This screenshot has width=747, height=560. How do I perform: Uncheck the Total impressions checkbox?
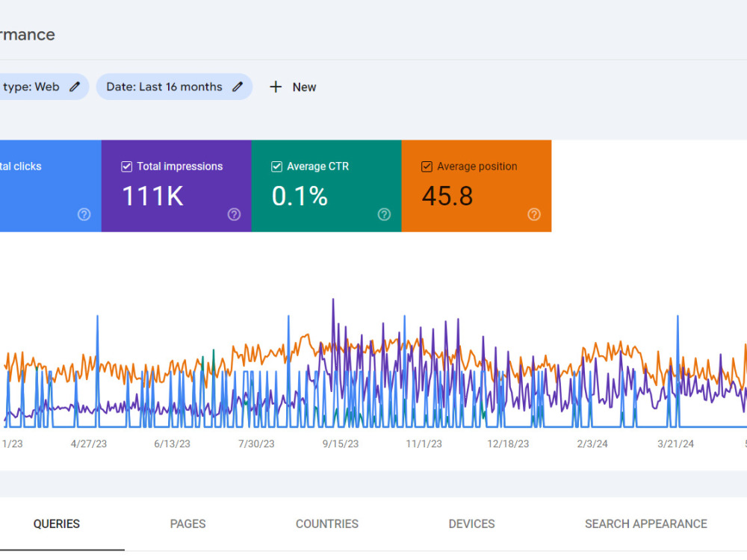126,167
